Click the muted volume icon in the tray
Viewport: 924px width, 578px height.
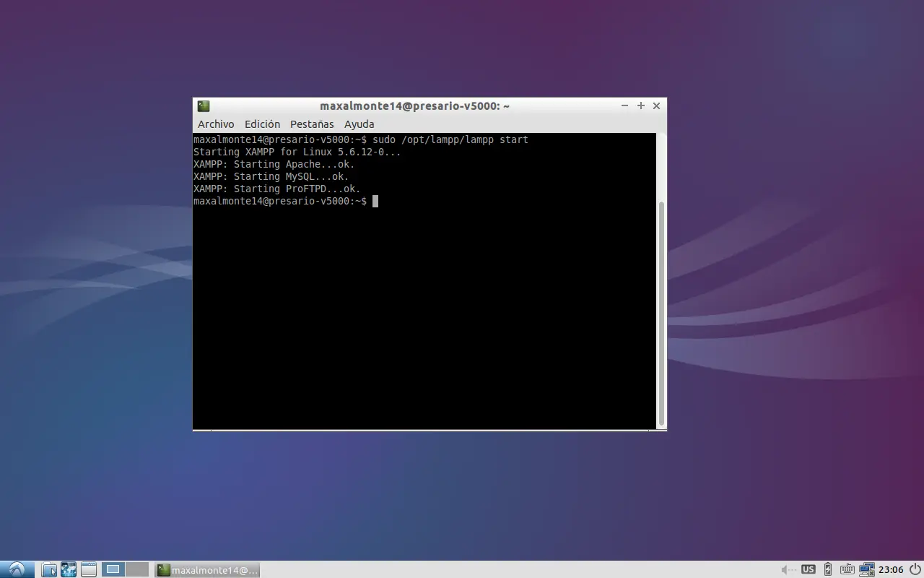tap(788, 569)
